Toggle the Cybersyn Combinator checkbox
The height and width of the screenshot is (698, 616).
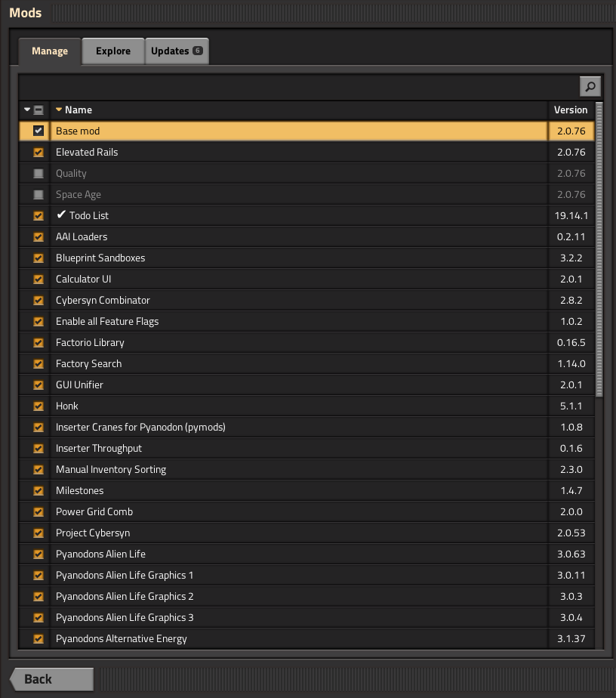click(38, 300)
